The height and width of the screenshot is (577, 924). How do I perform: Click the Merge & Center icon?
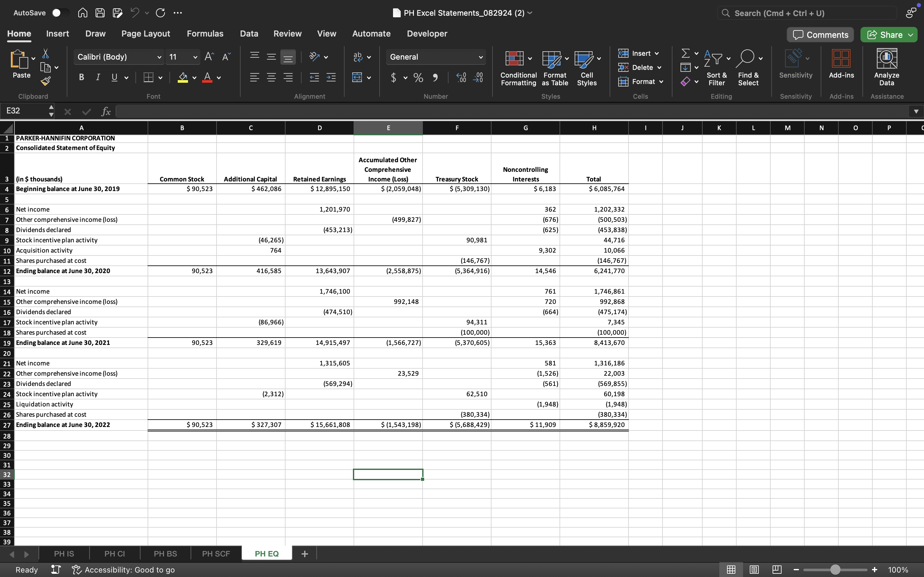pos(357,78)
